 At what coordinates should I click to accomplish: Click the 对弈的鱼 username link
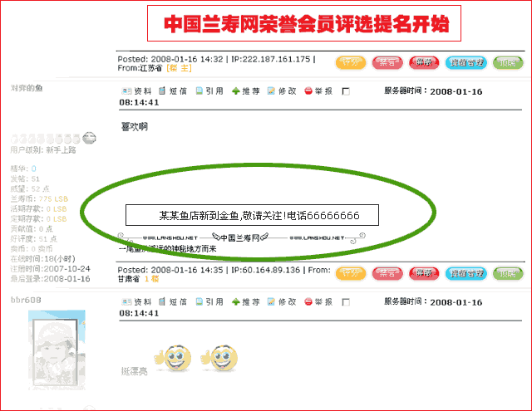click(x=27, y=88)
